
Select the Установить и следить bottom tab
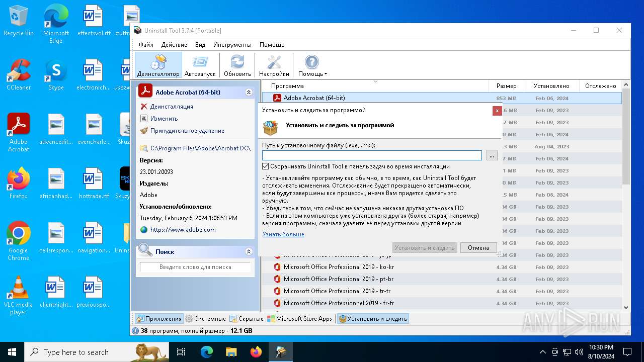373,319
